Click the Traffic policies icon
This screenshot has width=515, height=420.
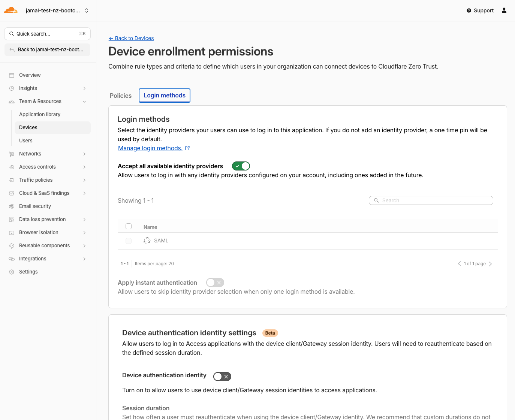tap(12, 180)
